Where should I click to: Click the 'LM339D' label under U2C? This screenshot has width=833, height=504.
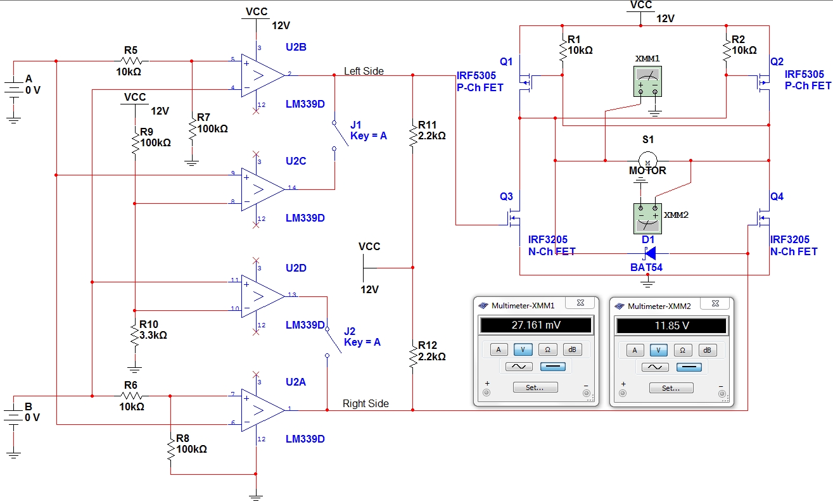(x=305, y=218)
